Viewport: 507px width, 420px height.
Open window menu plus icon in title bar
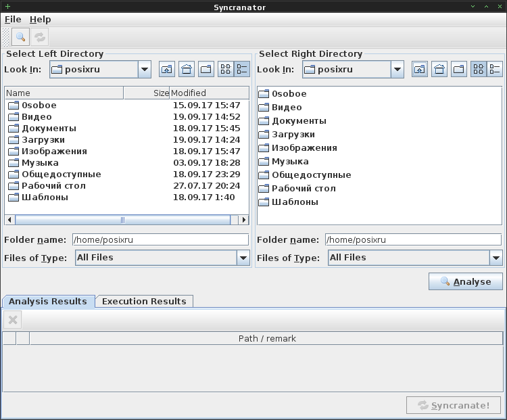tap(7, 7)
